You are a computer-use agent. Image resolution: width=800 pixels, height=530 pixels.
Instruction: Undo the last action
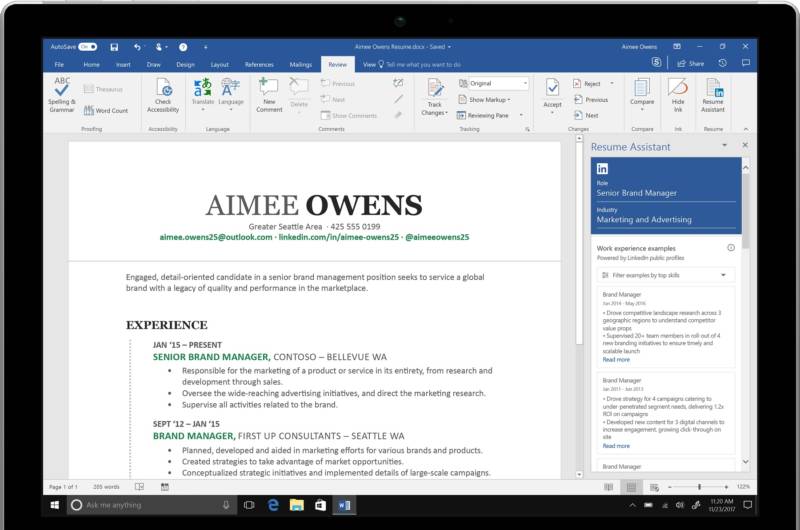[x=137, y=47]
